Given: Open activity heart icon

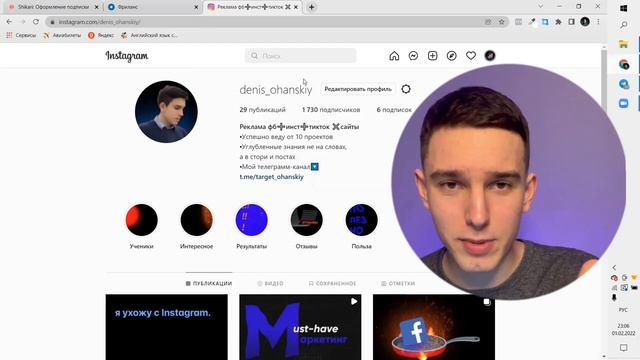Looking at the screenshot, I should pyautogui.click(x=471, y=56).
